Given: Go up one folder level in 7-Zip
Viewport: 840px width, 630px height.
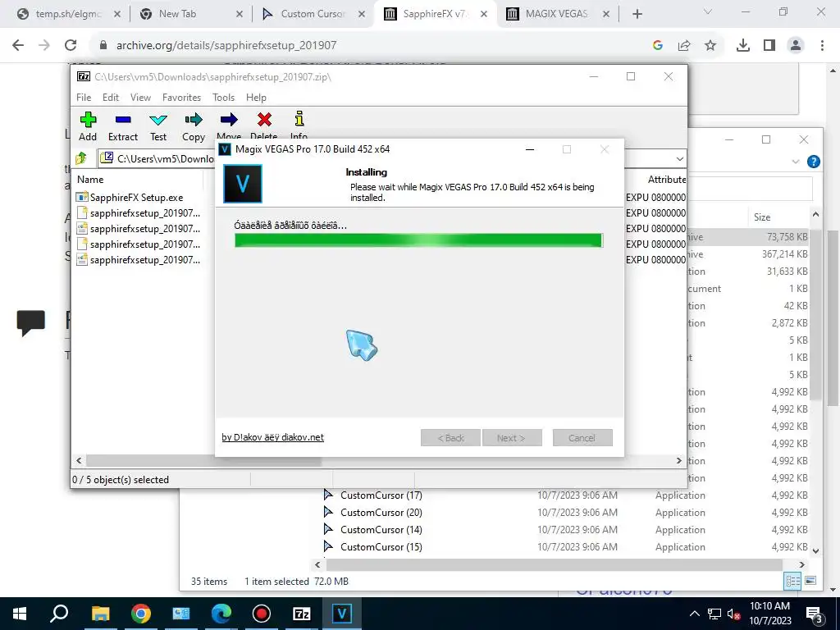Looking at the screenshot, I should point(81,158).
